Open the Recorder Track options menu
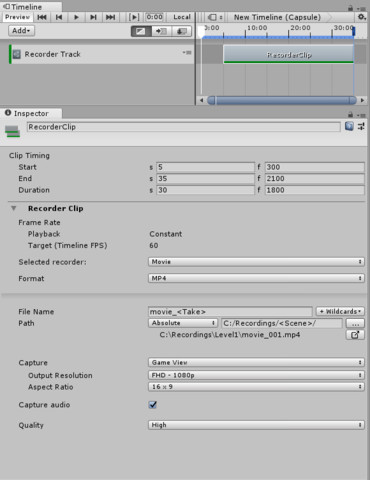This screenshot has height=480, width=370. (187, 52)
